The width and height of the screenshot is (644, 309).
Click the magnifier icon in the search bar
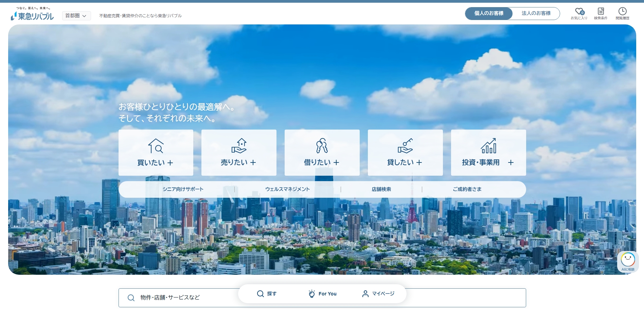tap(131, 297)
